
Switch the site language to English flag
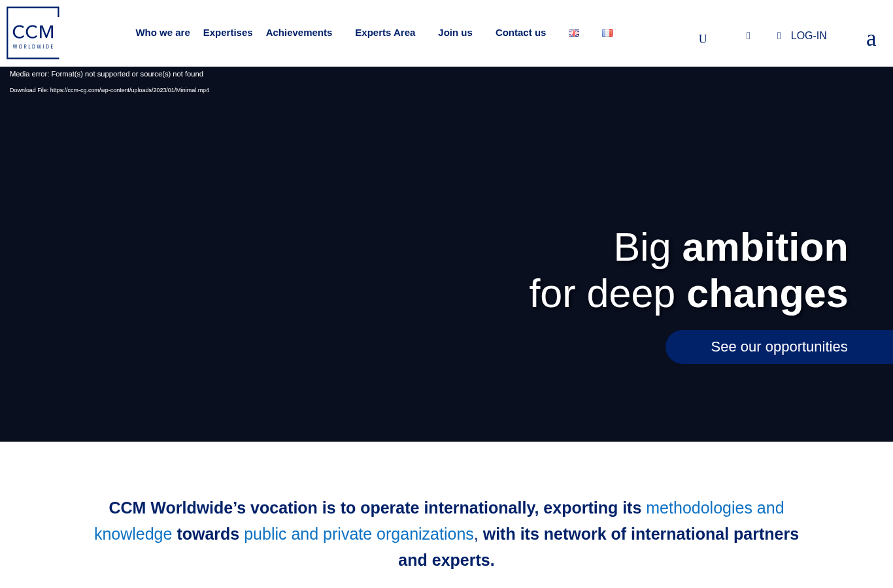coord(574,33)
